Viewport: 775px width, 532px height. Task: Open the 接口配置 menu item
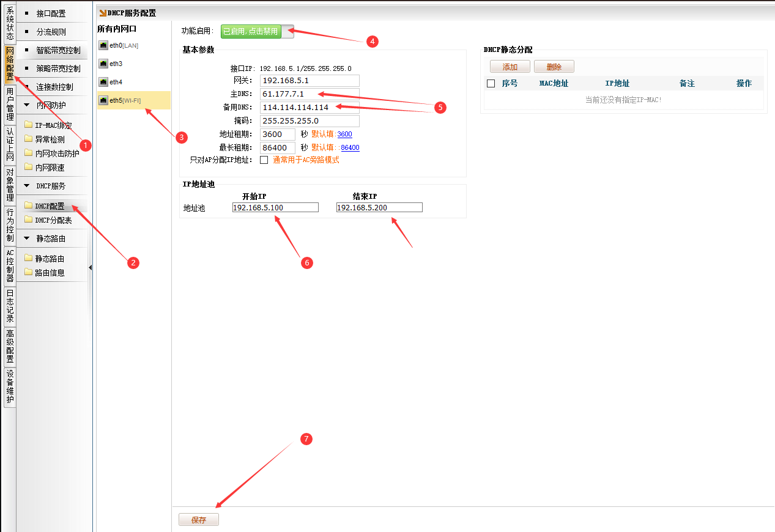coord(51,13)
